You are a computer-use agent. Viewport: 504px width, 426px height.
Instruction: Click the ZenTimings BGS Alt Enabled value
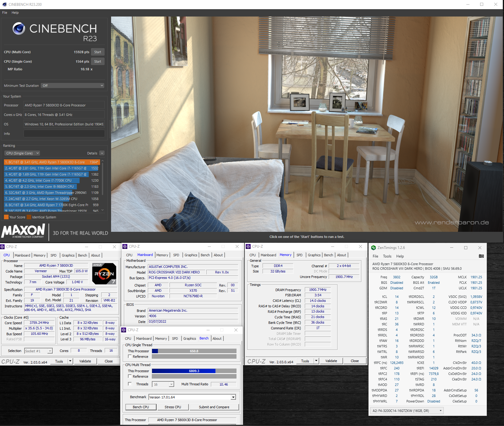(x=434, y=283)
